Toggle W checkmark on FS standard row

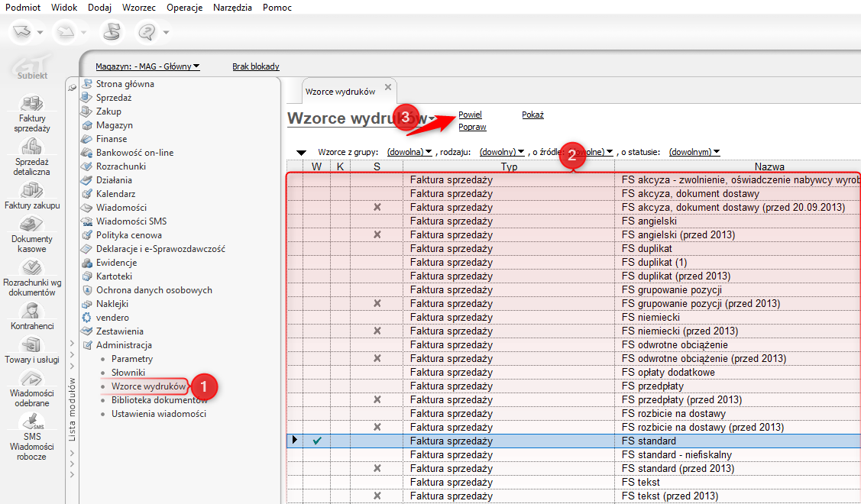(317, 441)
